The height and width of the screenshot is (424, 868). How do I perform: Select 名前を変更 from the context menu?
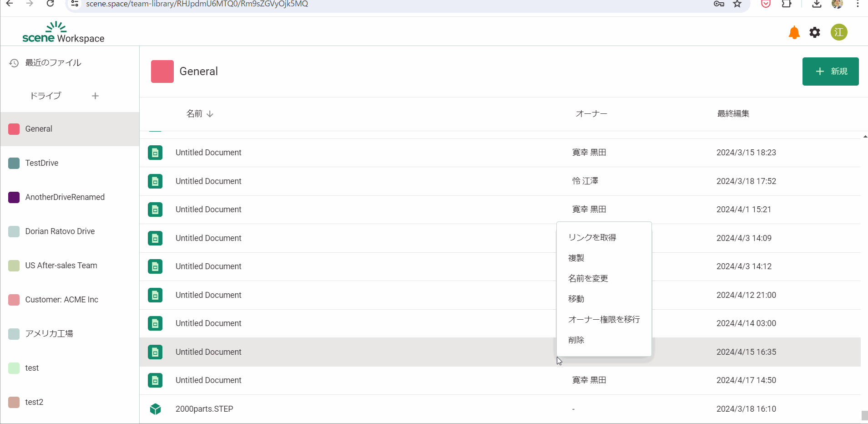588,278
